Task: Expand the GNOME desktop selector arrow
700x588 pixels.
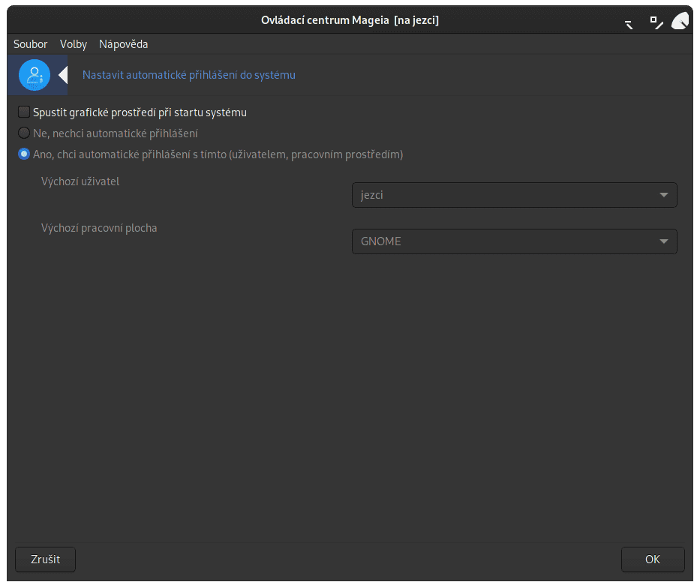Action: [663, 241]
